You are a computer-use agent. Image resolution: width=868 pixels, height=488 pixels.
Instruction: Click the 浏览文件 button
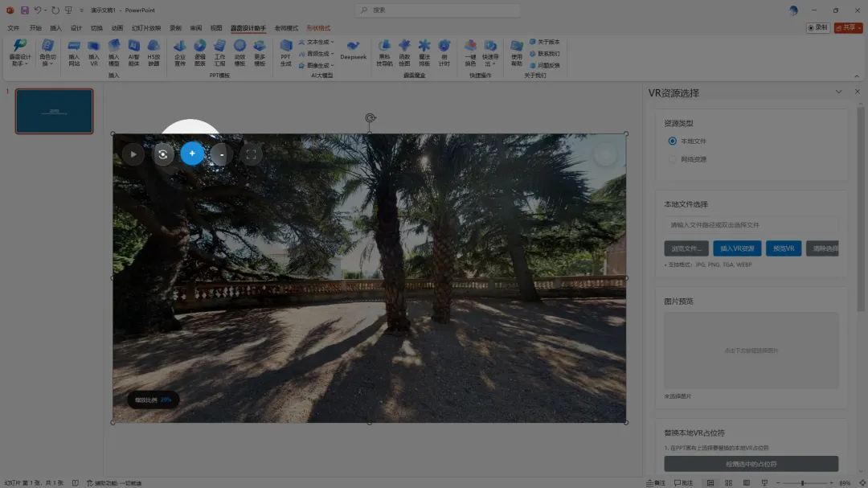[686, 248]
